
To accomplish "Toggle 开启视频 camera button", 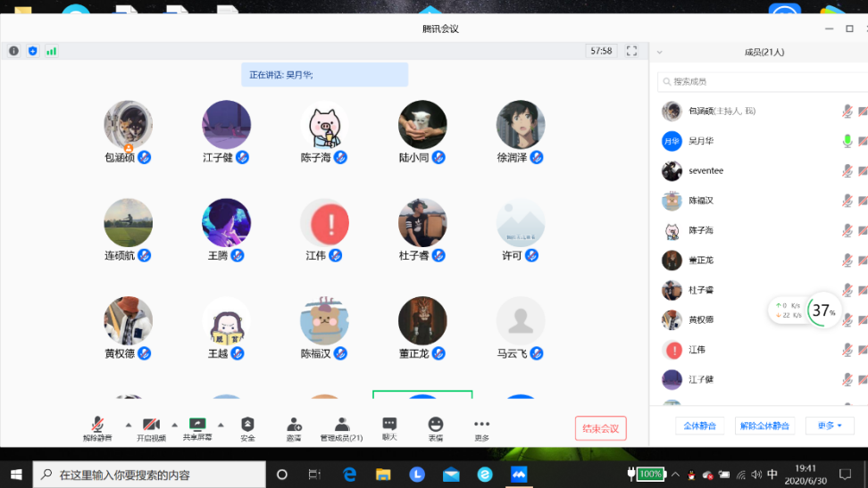I will [151, 425].
